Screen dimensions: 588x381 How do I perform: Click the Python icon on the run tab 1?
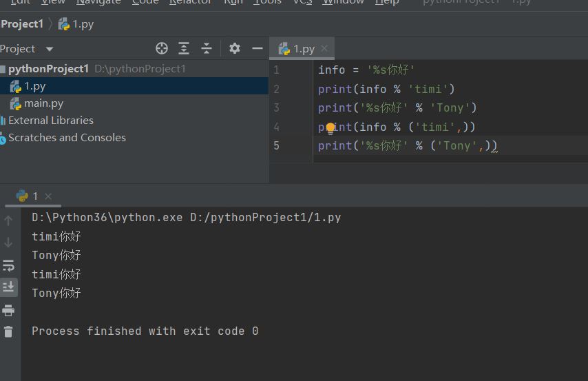(x=22, y=196)
